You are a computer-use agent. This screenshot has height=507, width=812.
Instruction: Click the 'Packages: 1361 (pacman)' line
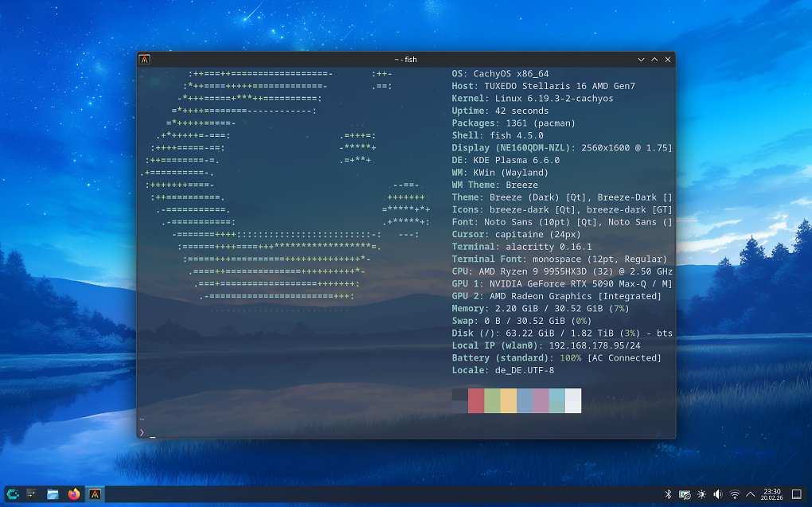tap(513, 123)
